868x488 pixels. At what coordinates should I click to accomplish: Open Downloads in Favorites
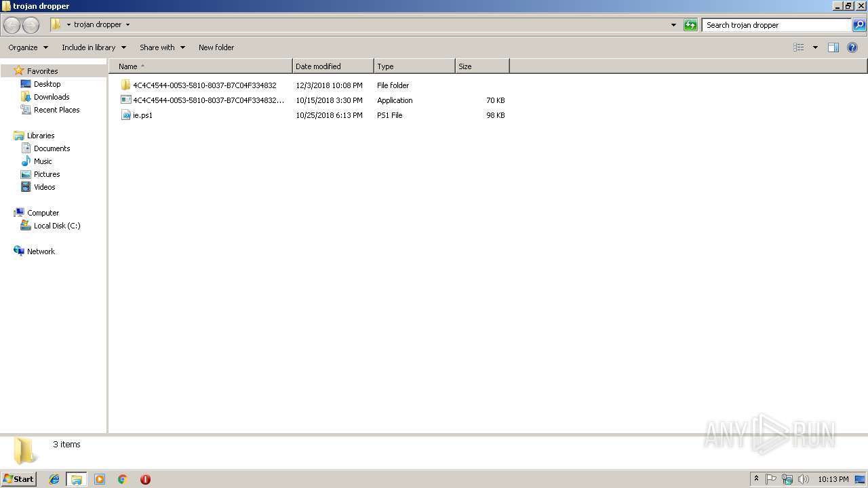pyautogui.click(x=52, y=97)
